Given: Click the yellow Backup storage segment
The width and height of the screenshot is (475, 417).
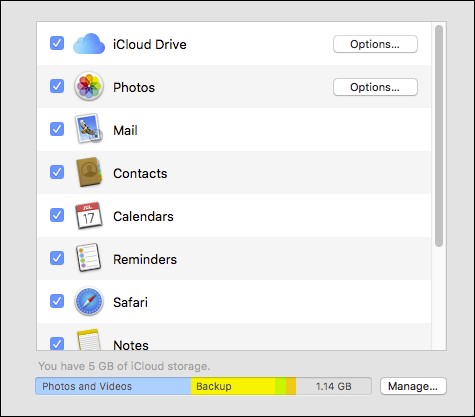Looking at the screenshot, I should click(x=233, y=386).
